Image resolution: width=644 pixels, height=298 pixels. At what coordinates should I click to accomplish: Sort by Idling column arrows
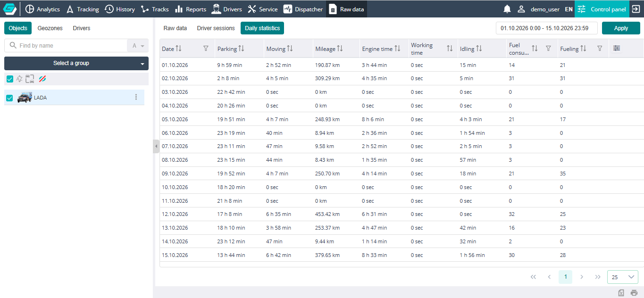coord(479,49)
